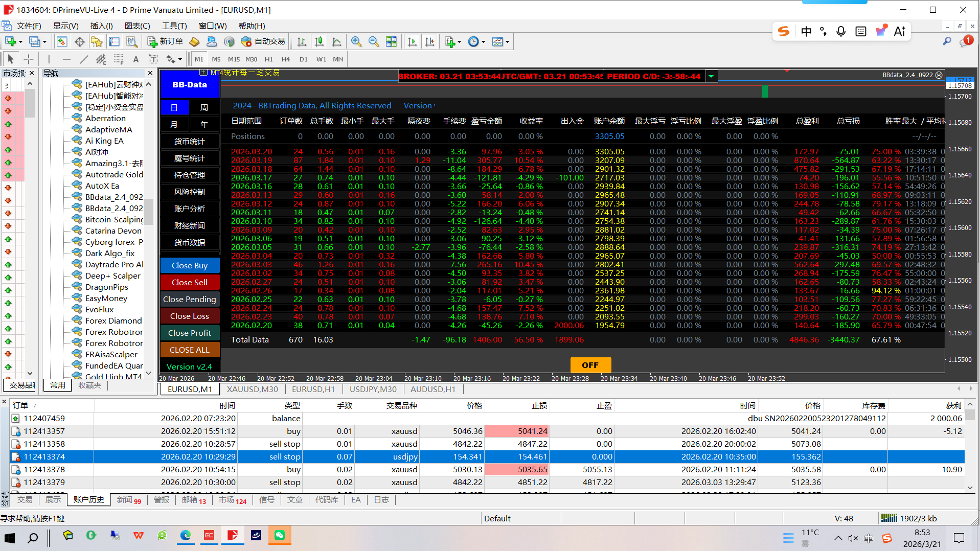Viewport: 980px width, 551px height.
Task: Click the zoom out magnifier icon
Action: click(374, 42)
